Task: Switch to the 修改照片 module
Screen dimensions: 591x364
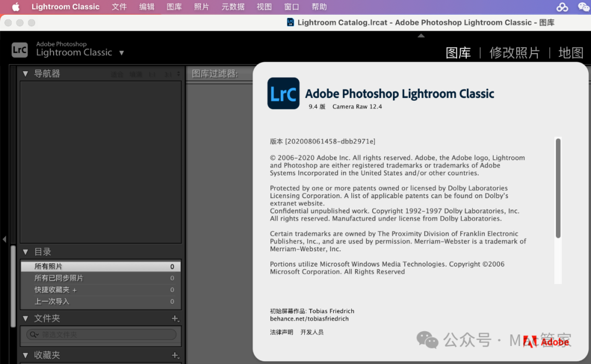Action: click(x=514, y=53)
